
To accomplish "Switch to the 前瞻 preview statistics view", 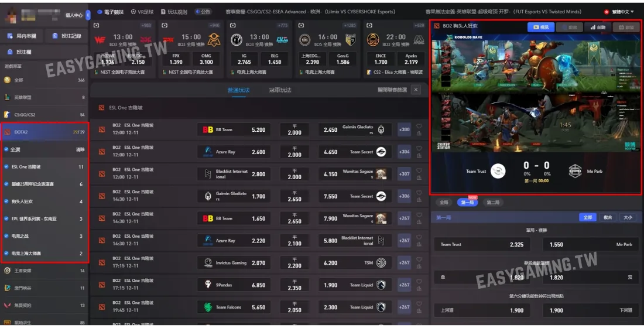I will click(598, 27).
